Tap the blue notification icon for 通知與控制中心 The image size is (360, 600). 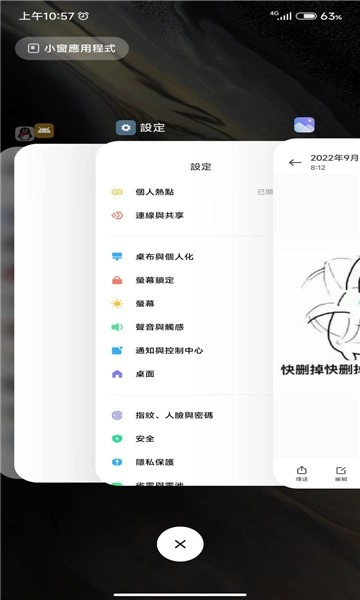[x=117, y=351]
